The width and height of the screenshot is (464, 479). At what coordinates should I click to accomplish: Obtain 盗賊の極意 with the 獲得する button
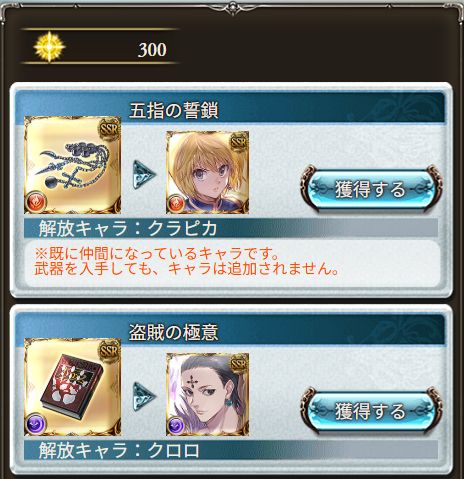[371, 411]
